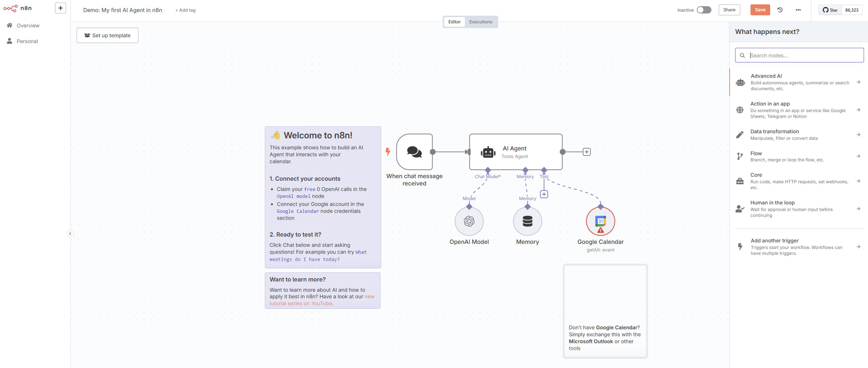Screen dimensions: 868x368
Task: Save the workflow
Action: [x=760, y=10]
